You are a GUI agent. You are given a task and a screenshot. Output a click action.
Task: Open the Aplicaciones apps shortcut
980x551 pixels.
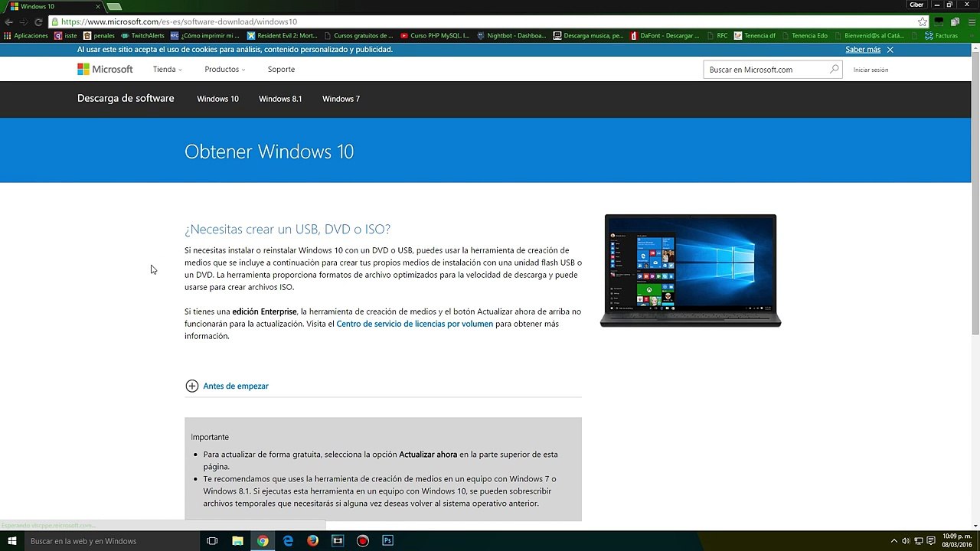tap(26, 35)
